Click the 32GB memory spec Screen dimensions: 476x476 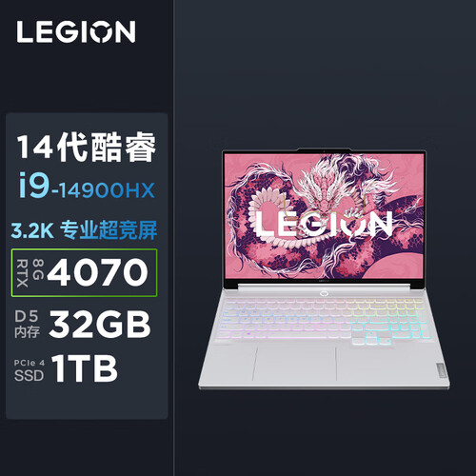(100, 325)
